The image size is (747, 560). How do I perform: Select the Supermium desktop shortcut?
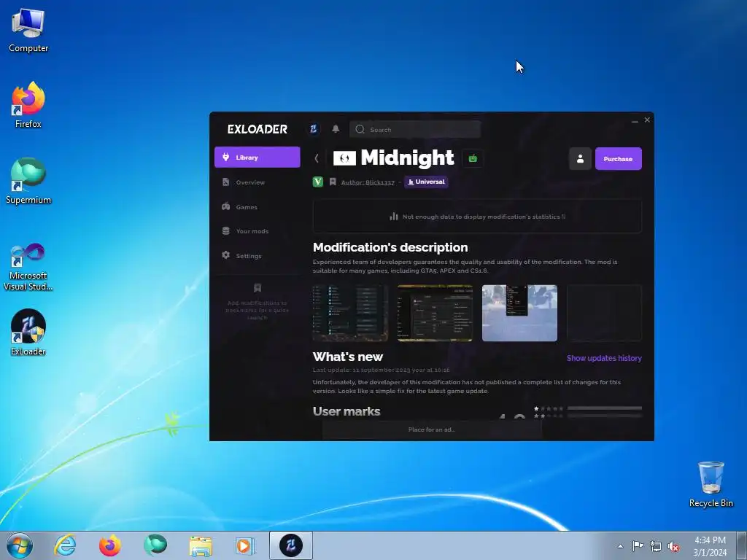(28, 181)
